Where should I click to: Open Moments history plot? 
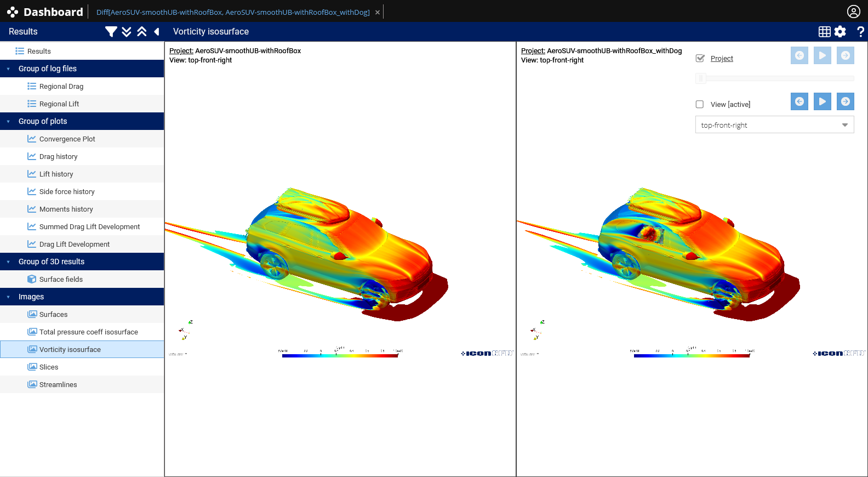pos(82,209)
